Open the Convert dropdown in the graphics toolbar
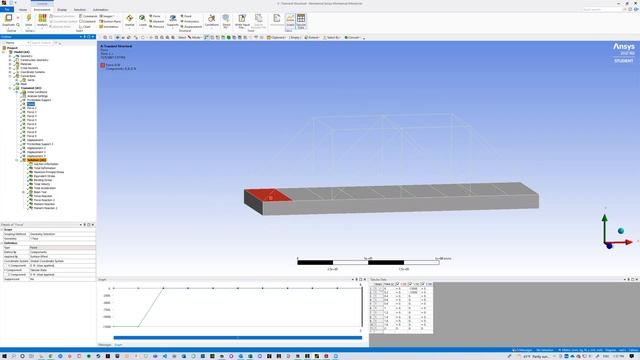This screenshot has width=640, height=360. [352, 38]
